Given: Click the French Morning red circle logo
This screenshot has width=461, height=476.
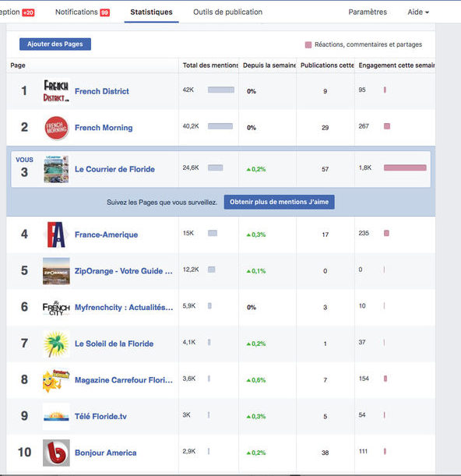Looking at the screenshot, I should (56, 128).
